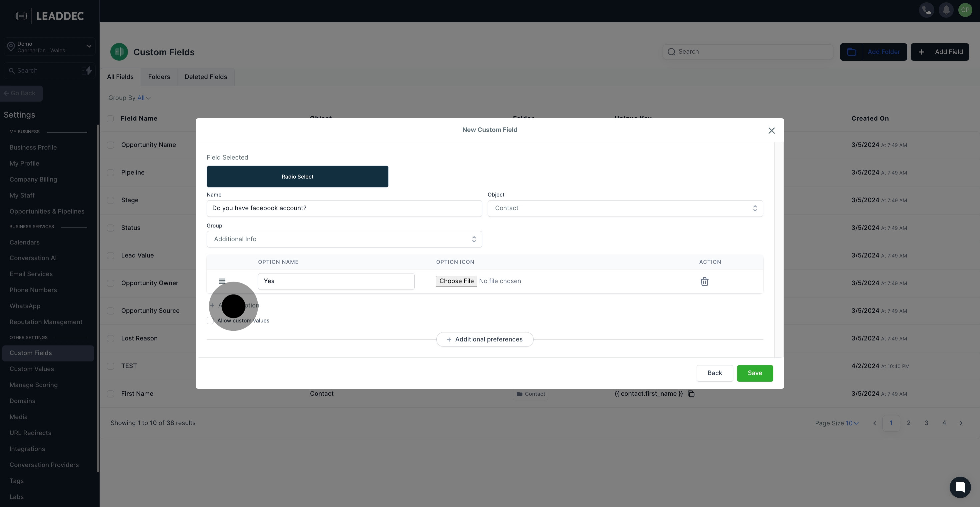Image resolution: width=980 pixels, height=507 pixels.
Task: Toggle the select-all checkbox in Field Name header
Action: click(x=110, y=119)
